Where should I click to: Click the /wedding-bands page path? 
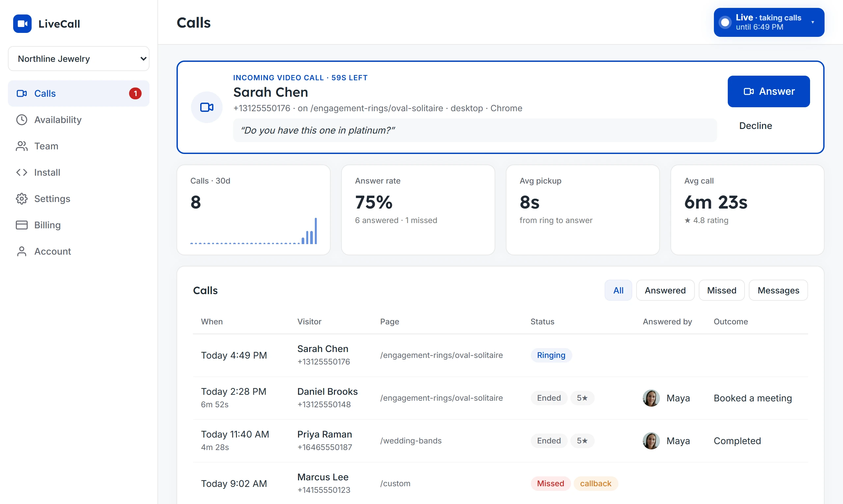411,441
